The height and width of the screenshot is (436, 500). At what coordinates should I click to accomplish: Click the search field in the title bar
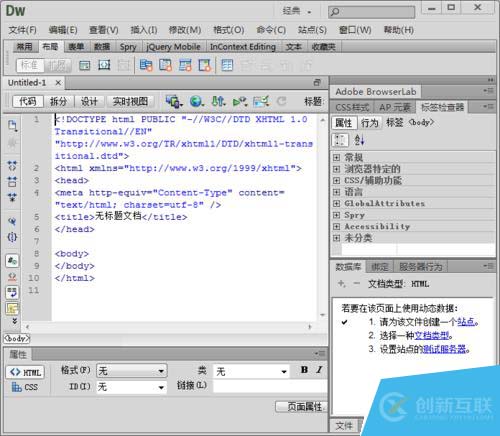coord(371,12)
